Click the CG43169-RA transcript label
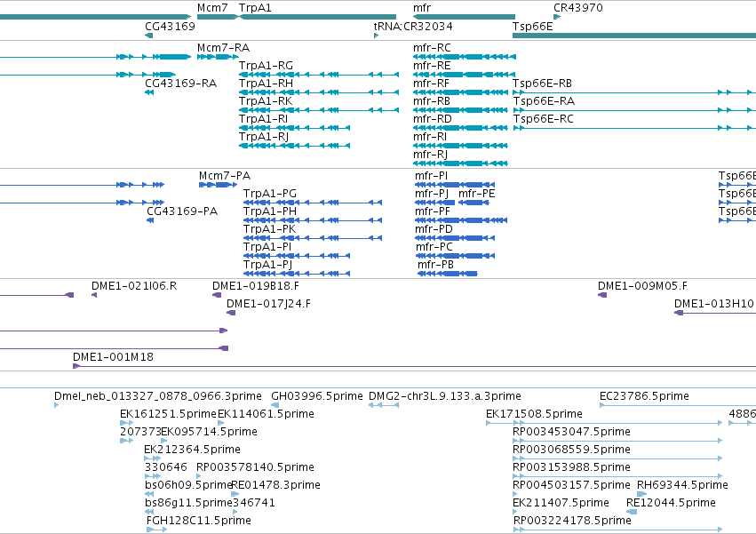Image resolution: width=756 pixels, height=534 pixels. [181, 84]
